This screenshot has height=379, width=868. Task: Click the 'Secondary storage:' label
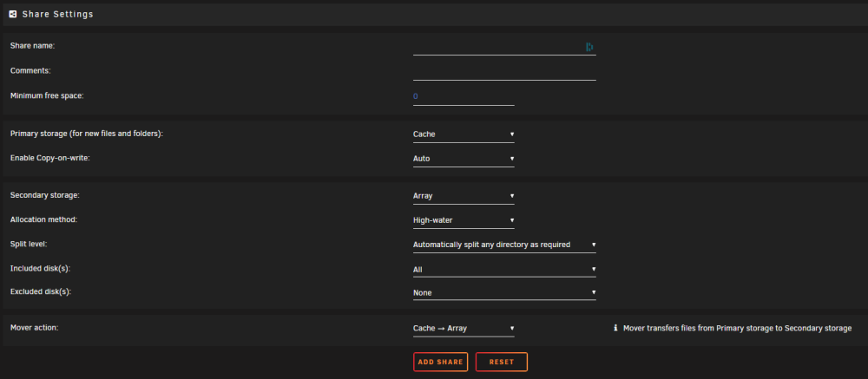45,195
